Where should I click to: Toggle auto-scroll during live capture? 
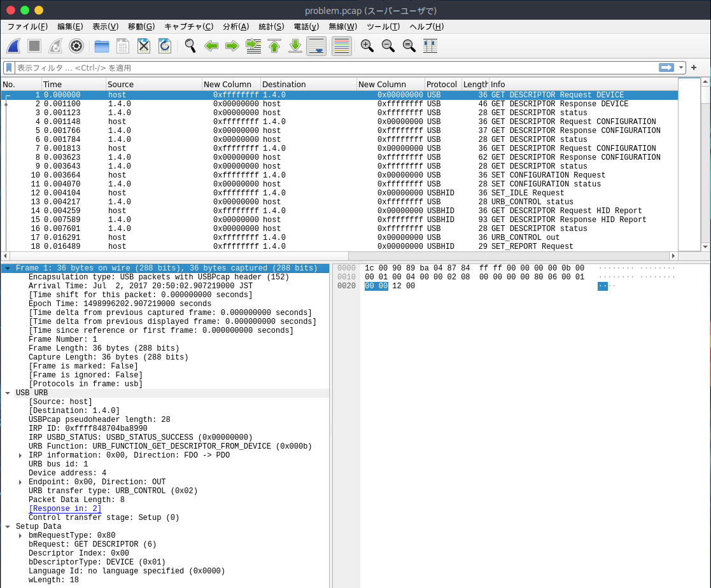[316, 46]
